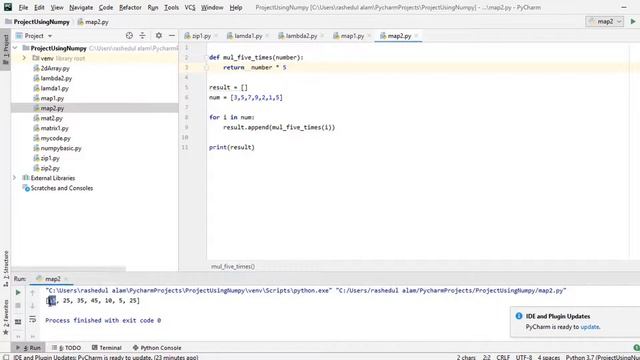Image resolution: width=640 pixels, height=360 pixels.
Task: Open the Terminal tool window
Action: click(x=107, y=348)
